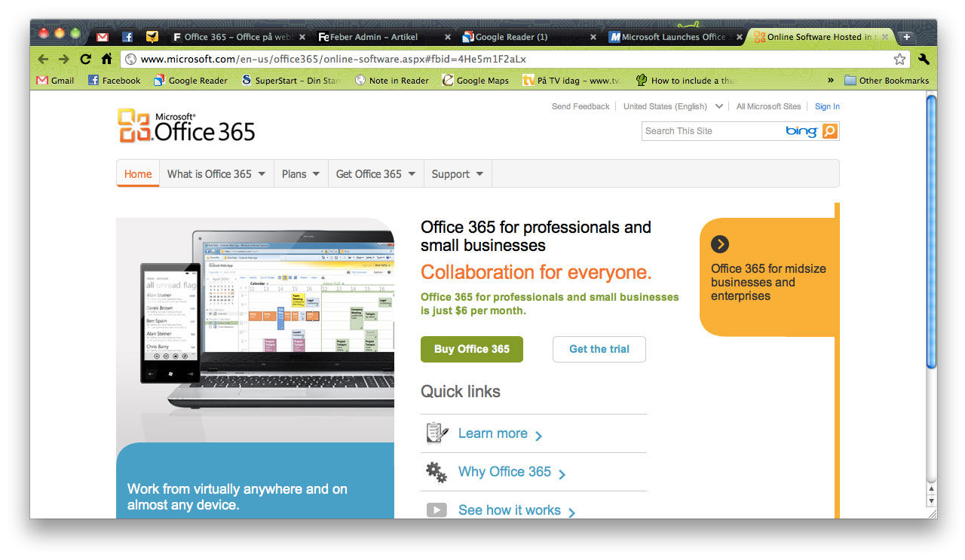The height and width of the screenshot is (560, 965).
Task: Open the SuperStart bookmark
Action: pos(291,81)
